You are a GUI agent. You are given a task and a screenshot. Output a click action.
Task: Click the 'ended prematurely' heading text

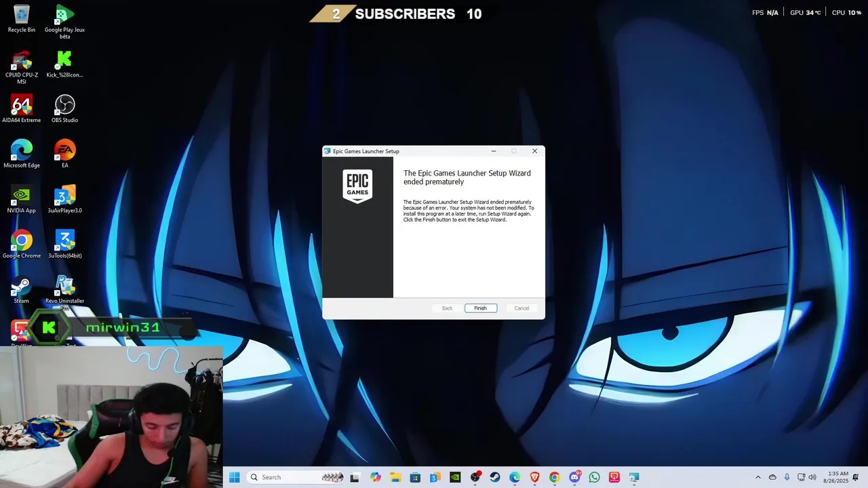coord(434,182)
